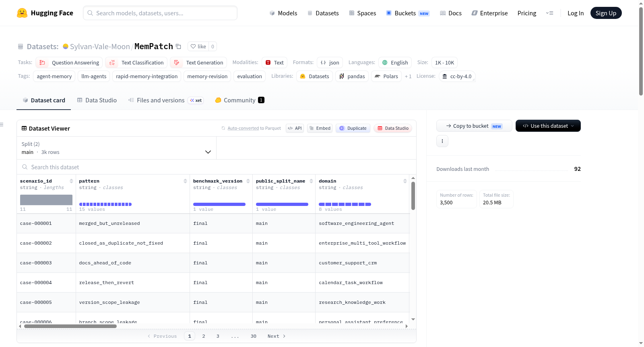The width and height of the screenshot is (644, 347).
Task: Open Buckets in the top navigation
Action: pos(408,13)
